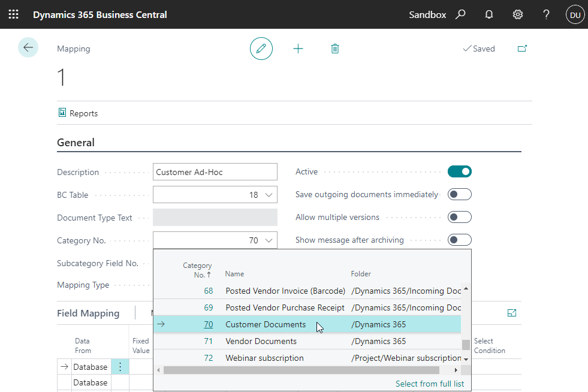
Task: Open the notifications bell
Action: click(489, 14)
